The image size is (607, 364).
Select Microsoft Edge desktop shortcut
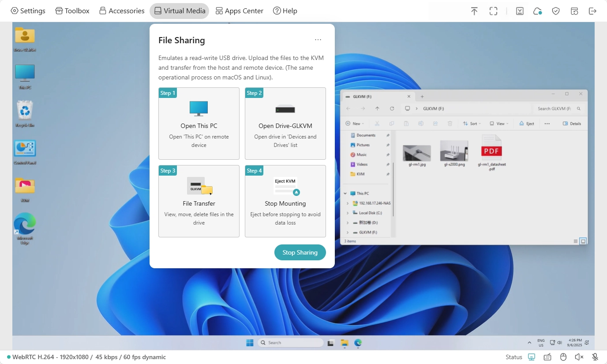(x=25, y=229)
